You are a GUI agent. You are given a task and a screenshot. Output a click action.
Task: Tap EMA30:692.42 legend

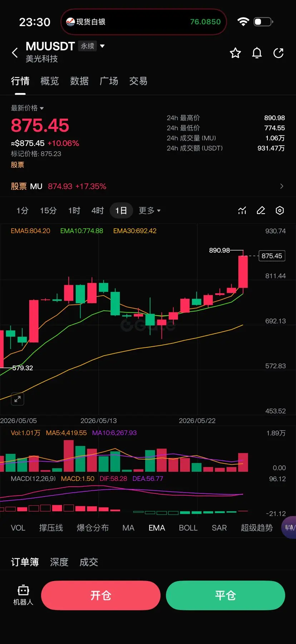135,231
